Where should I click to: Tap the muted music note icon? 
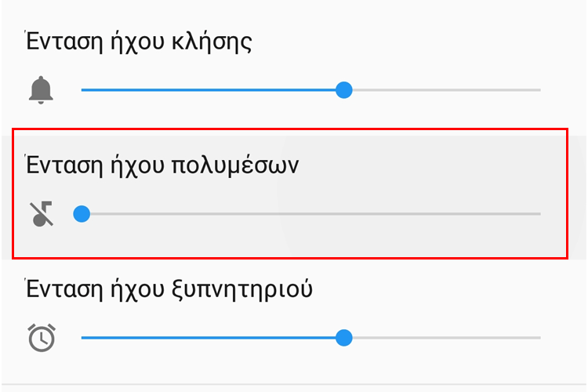[x=43, y=213]
